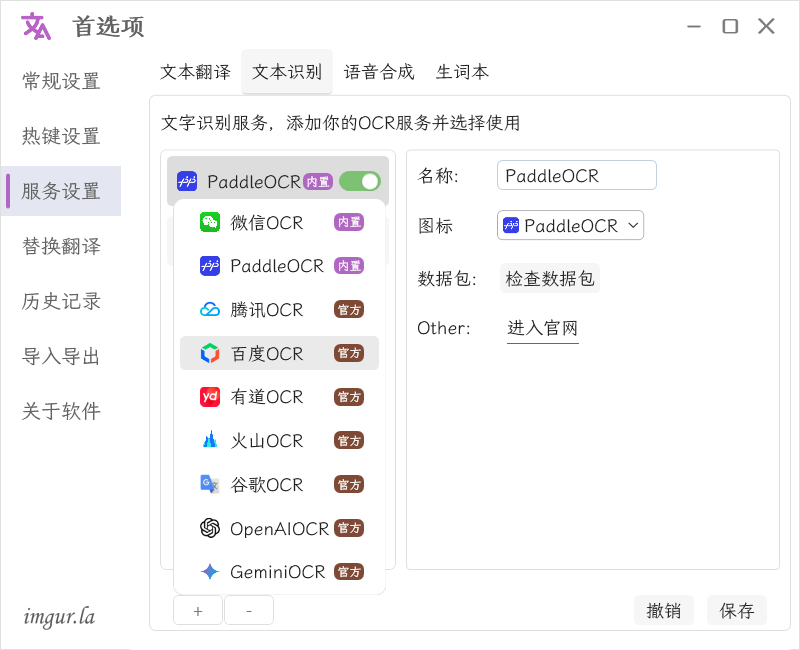Switch to 文本翻译 tab
The image size is (800, 650).
coord(195,72)
